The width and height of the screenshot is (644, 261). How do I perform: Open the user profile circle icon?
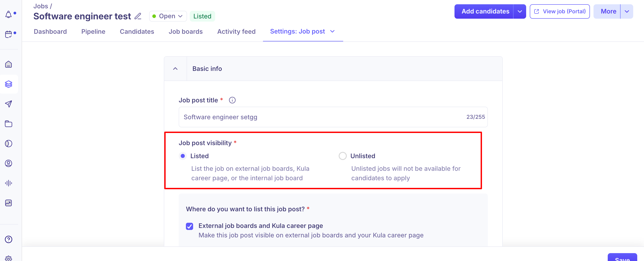pyautogui.click(x=9, y=163)
